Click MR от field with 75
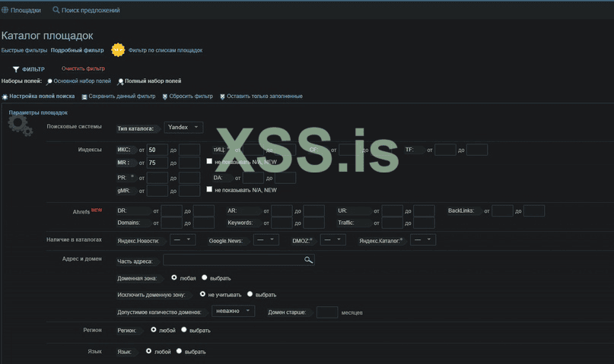Viewport: 614px width, 364px height. 157,163
